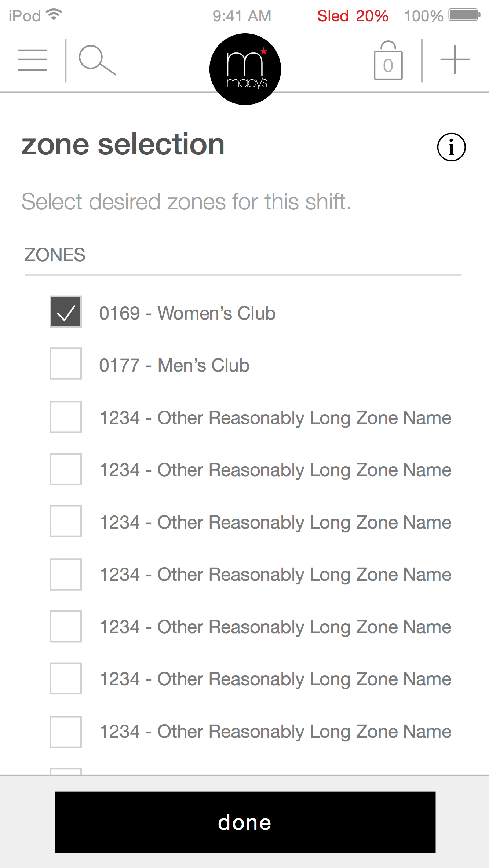Check the last fully visible zone checkbox

coord(66,732)
